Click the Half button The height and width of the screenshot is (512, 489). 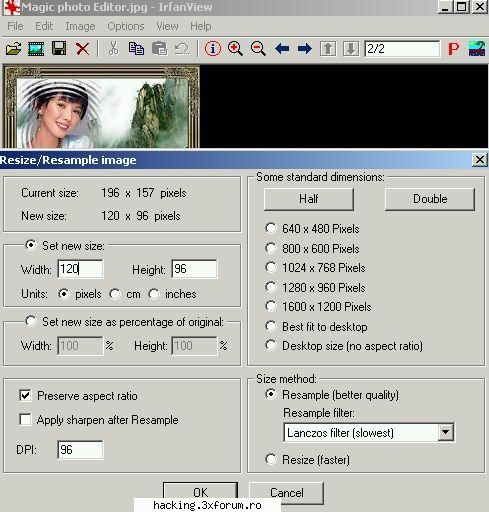[x=309, y=199]
